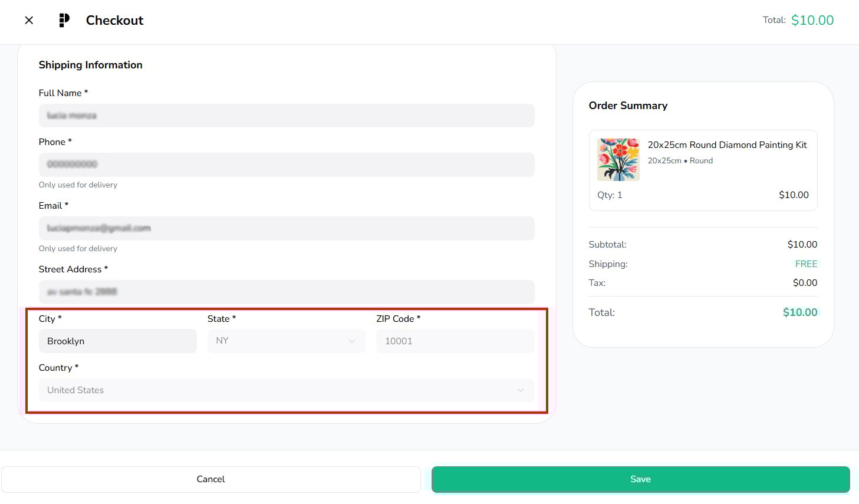Save the shipping information
The height and width of the screenshot is (504, 859).
tap(640, 479)
